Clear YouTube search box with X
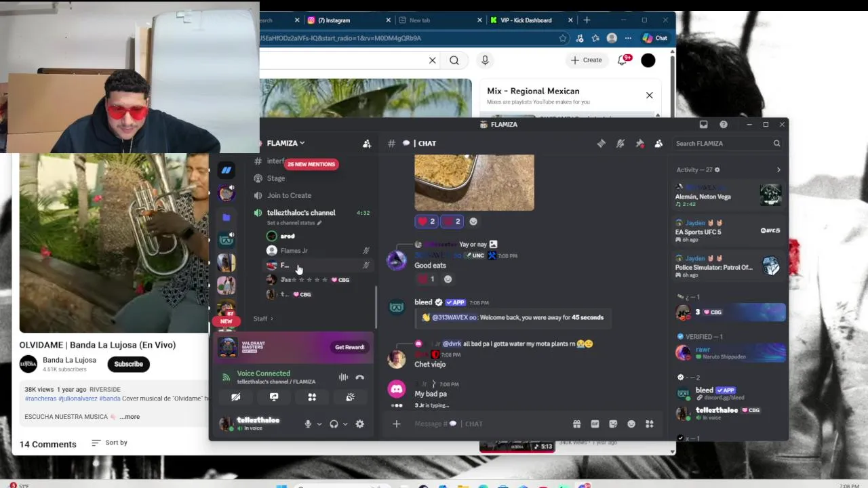The image size is (868, 488). coord(432,60)
